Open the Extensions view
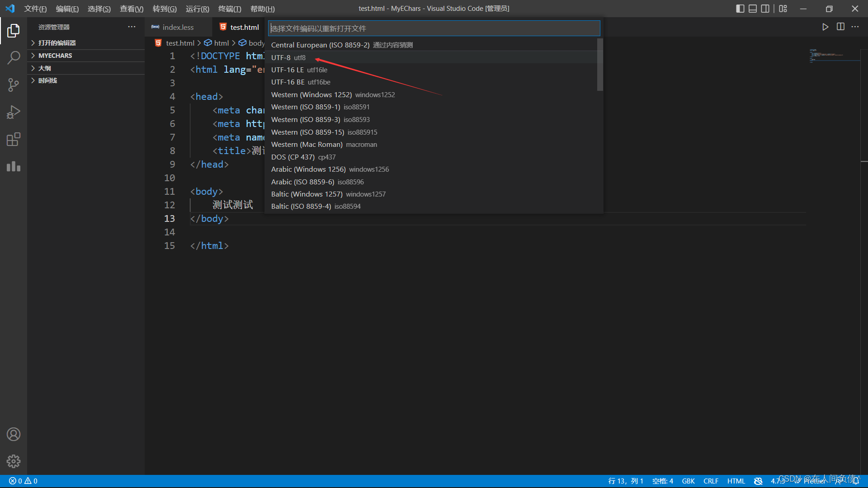 pos(14,139)
